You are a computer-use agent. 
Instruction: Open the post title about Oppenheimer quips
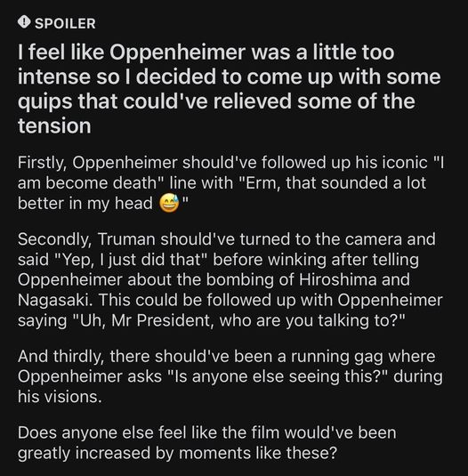pyautogui.click(x=230, y=89)
